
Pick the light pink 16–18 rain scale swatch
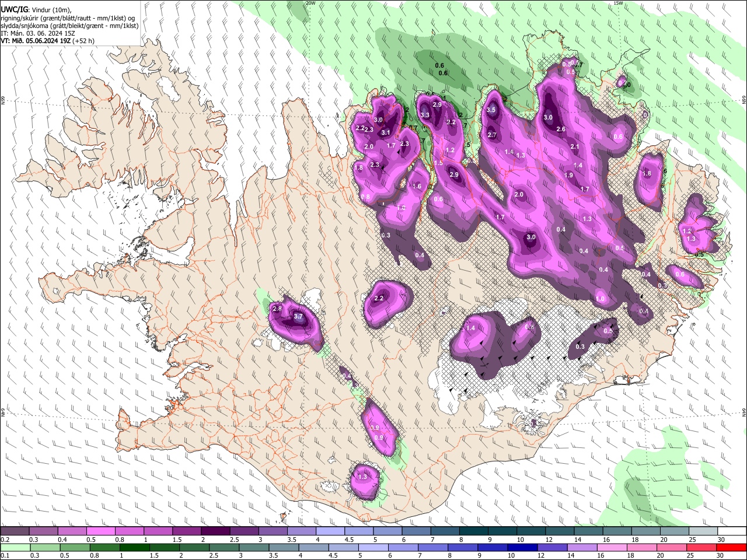click(611, 547)
